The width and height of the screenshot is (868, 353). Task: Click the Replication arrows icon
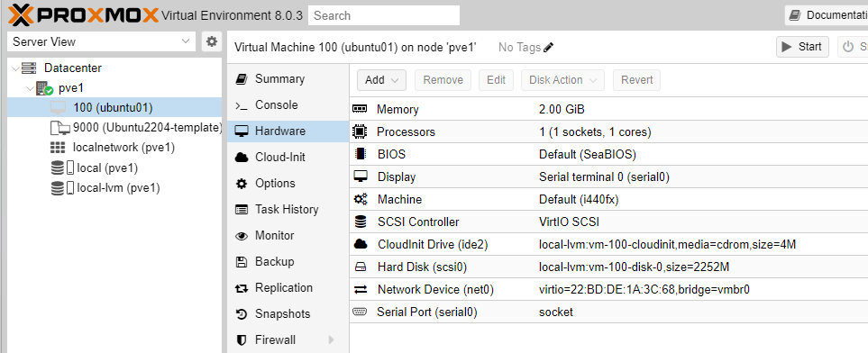coord(242,288)
